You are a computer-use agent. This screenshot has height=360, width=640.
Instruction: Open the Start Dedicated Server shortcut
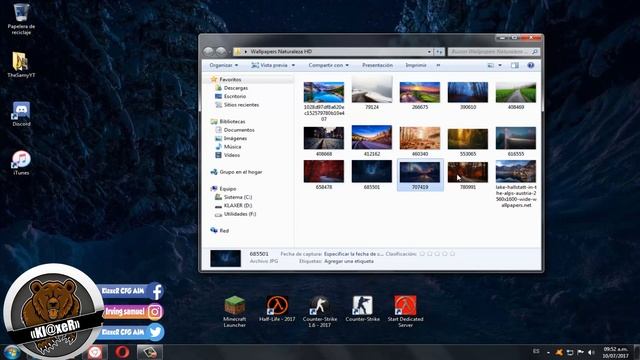pyautogui.click(x=405, y=312)
